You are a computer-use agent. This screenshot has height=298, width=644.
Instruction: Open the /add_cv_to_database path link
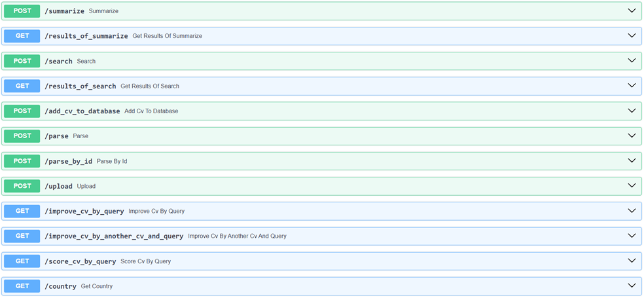[82, 111]
